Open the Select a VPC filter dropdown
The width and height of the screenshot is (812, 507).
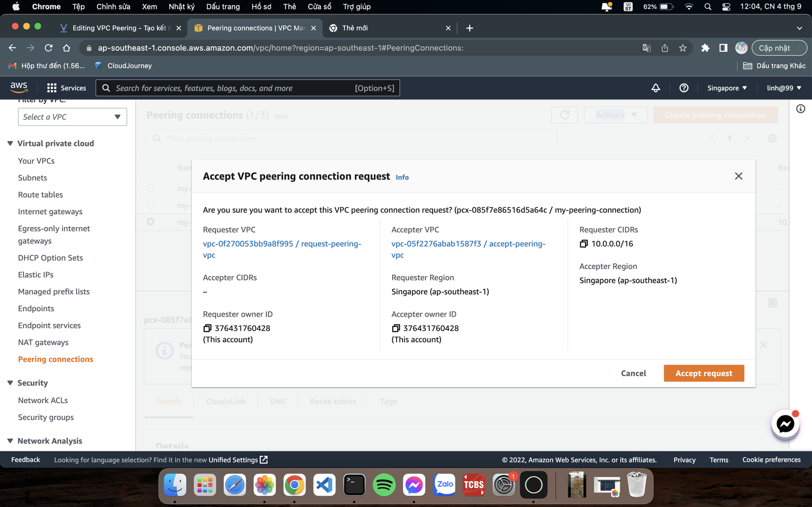[x=72, y=117]
